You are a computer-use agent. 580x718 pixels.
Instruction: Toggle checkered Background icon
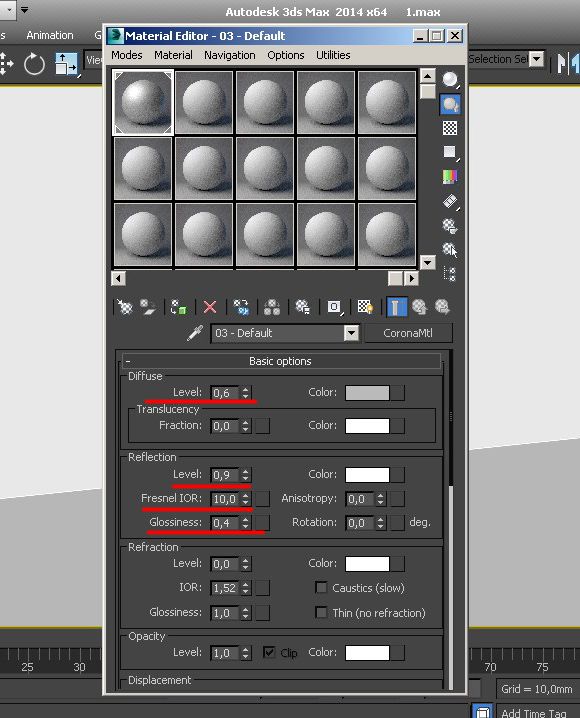[x=450, y=128]
